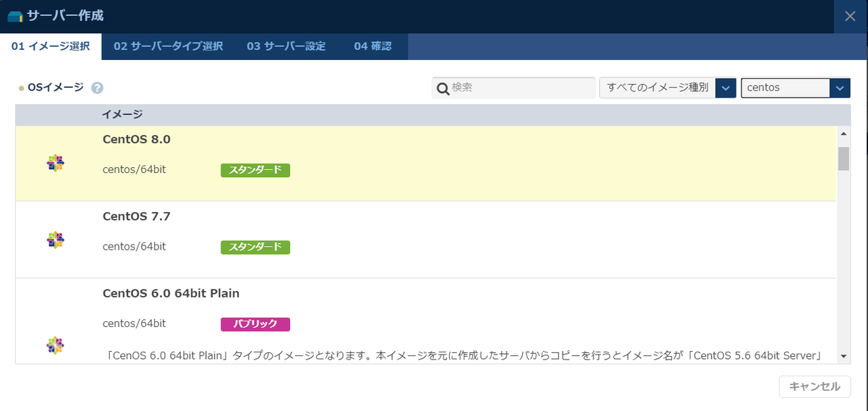Image resolution: width=868 pixels, height=411 pixels.
Task: Click the CentOS 8.0 logo icon
Action: click(x=56, y=163)
